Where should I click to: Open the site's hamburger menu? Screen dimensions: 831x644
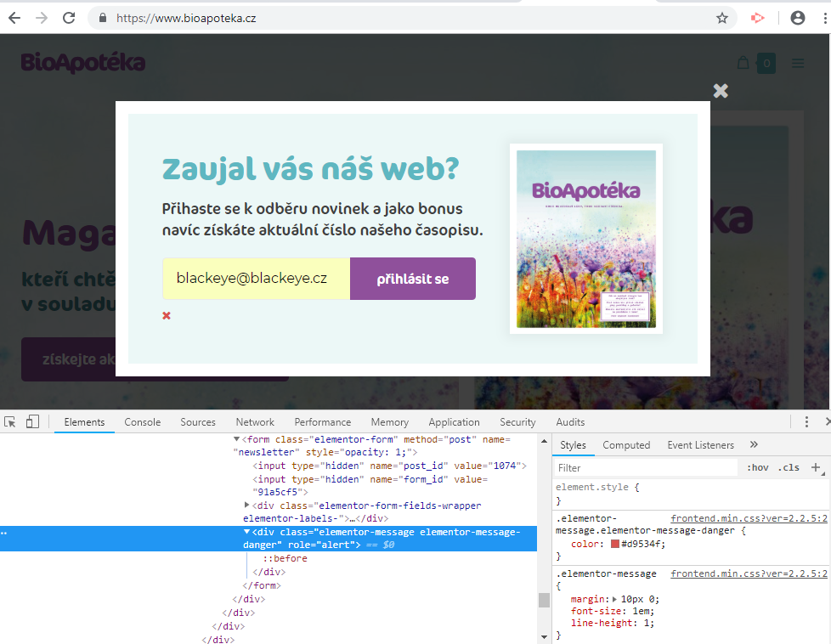point(796,62)
